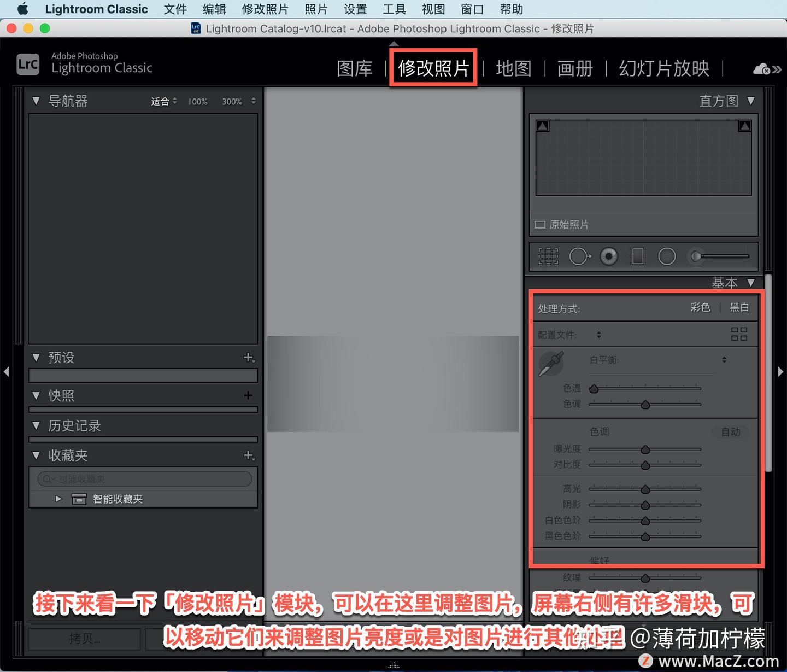Image resolution: width=787 pixels, height=672 pixels.
Task: Open the File (文件) menu
Action: [x=175, y=9]
